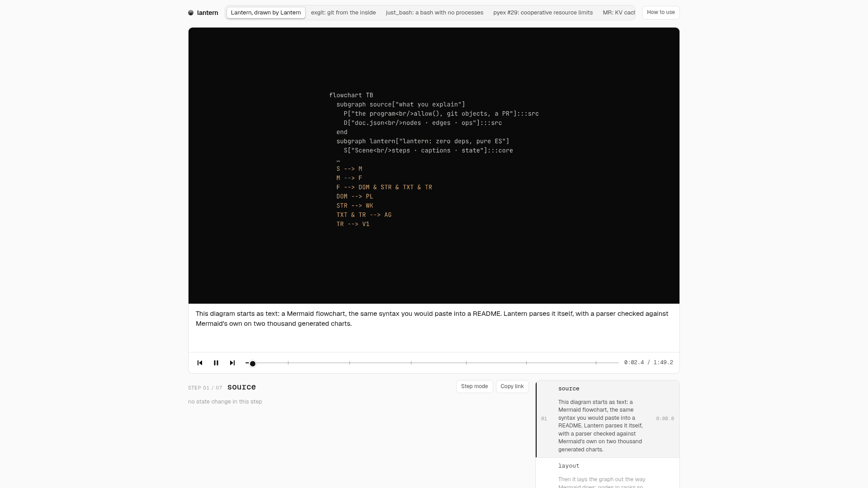Click the 'lantern' brand name
The height and width of the screenshot is (488, 868).
tap(208, 13)
